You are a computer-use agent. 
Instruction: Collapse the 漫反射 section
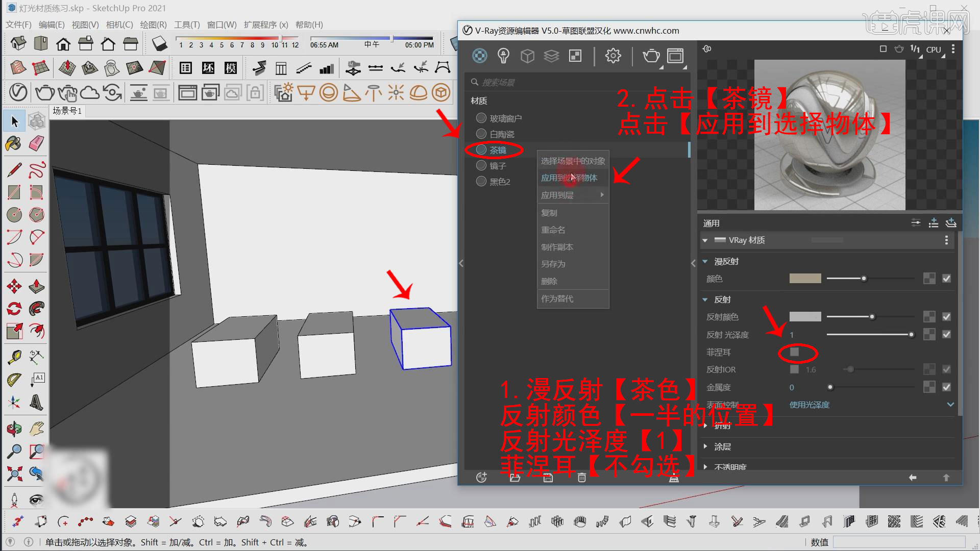tap(705, 262)
